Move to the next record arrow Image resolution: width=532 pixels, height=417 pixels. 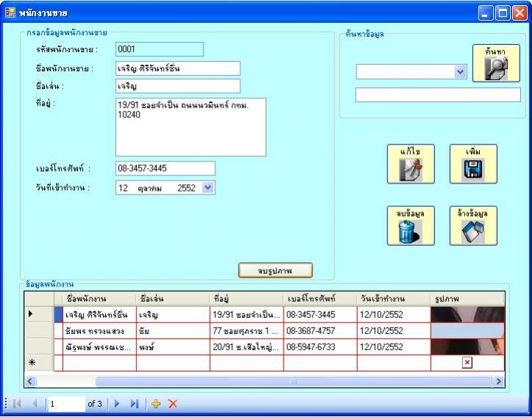pyautogui.click(x=116, y=404)
